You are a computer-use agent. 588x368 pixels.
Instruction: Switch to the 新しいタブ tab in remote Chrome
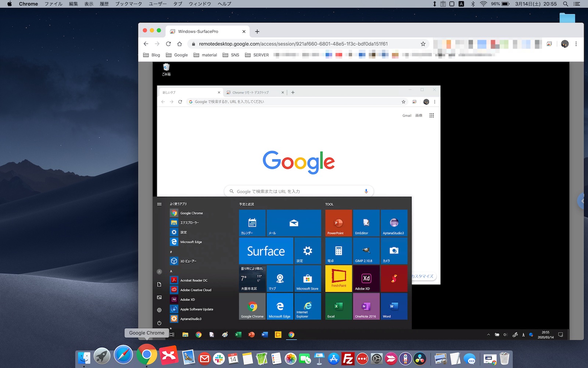(189, 92)
